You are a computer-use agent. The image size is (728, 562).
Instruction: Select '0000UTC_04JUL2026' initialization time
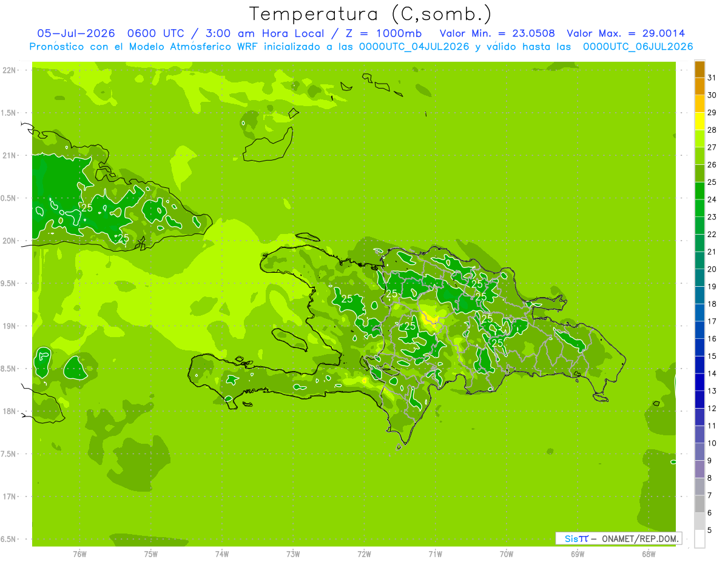[414, 47]
